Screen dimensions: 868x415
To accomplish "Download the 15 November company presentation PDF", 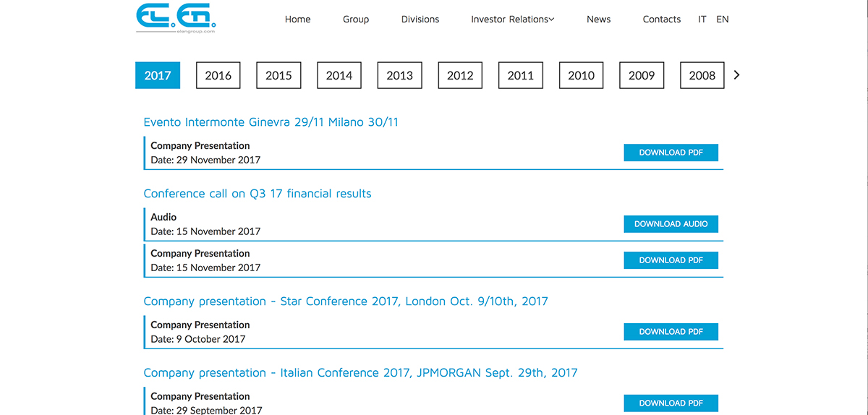I will 671,260.
